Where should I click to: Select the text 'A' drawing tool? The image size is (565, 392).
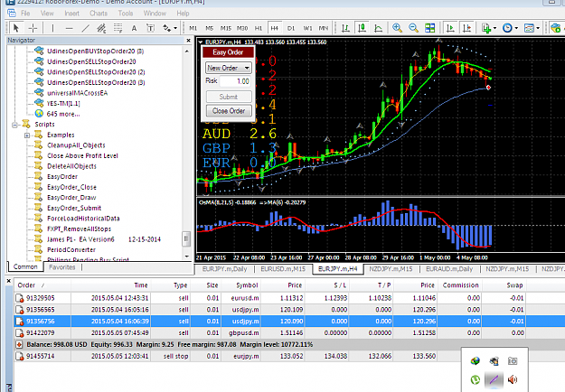tap(134, 28)
